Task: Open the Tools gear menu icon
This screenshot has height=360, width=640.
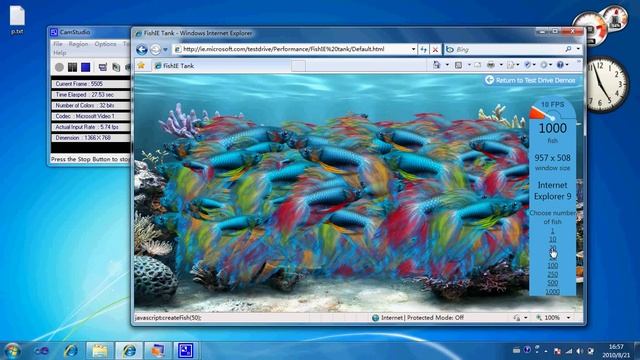Action: 544,65
